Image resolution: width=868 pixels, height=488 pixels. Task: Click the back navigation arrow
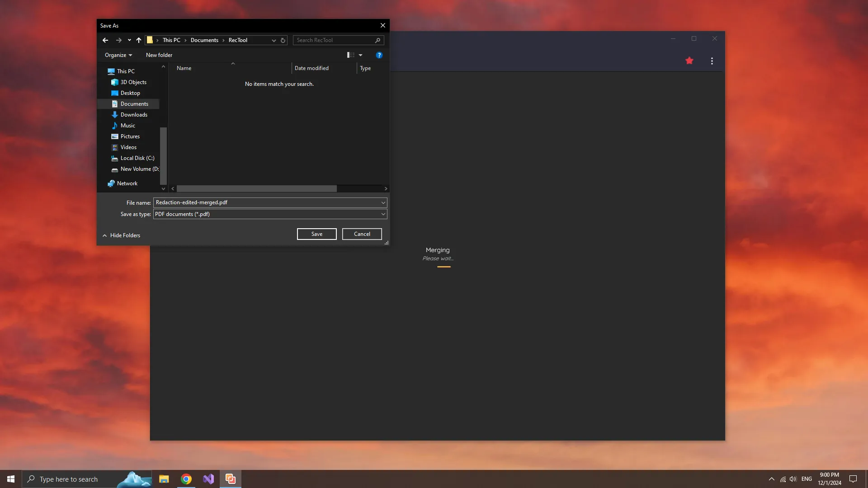click(105, 40)
